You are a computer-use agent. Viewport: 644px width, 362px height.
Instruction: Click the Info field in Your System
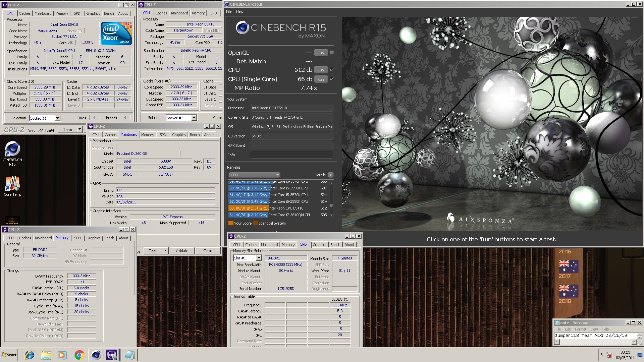291,155
